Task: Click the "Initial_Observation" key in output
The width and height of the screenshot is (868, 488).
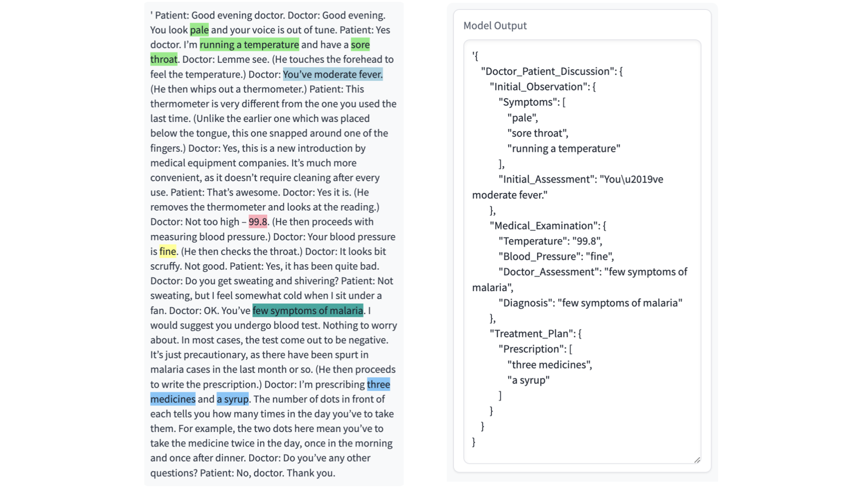Action: [x=539, y=87]
